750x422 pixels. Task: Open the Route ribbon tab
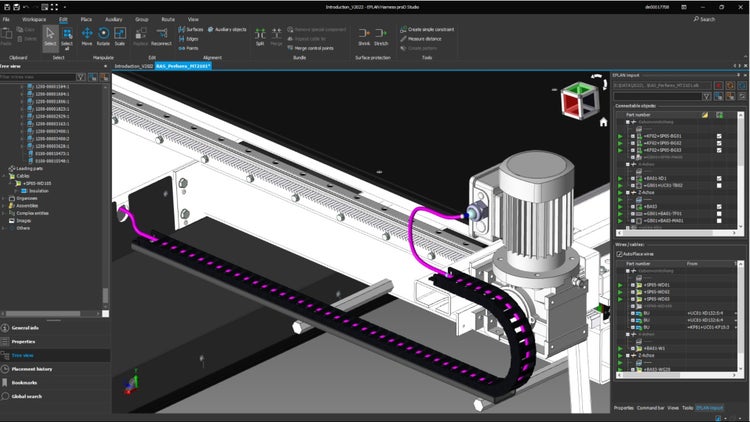pyautogui.click(x=167, y=19)
